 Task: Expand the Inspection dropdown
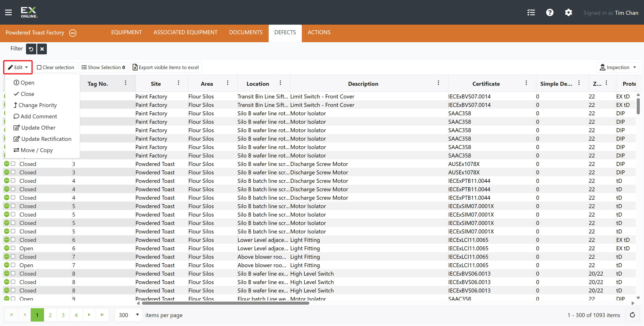[x=618, y=67]
